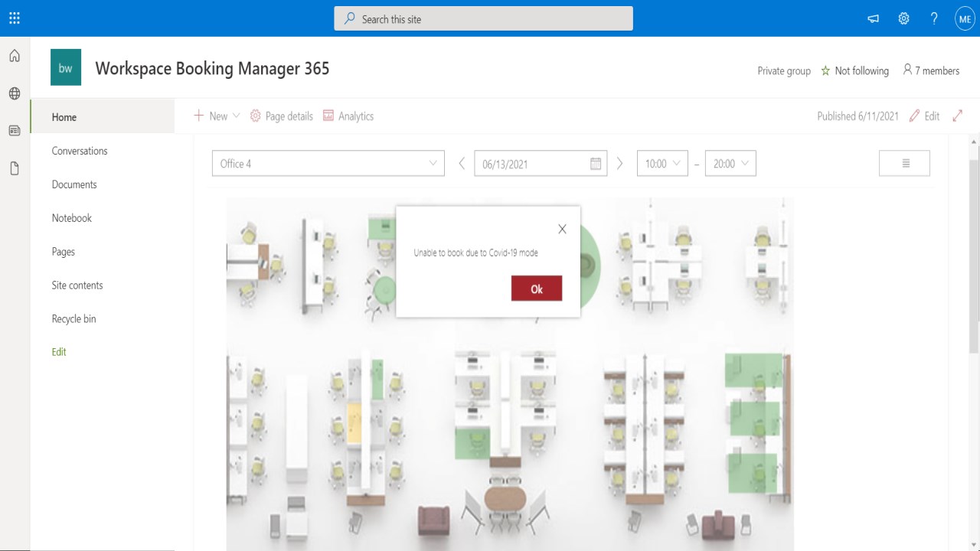Viewport: 980px width, 551px height.
Task: Click the Ok button in the dialog
Action: pos(537,289)
